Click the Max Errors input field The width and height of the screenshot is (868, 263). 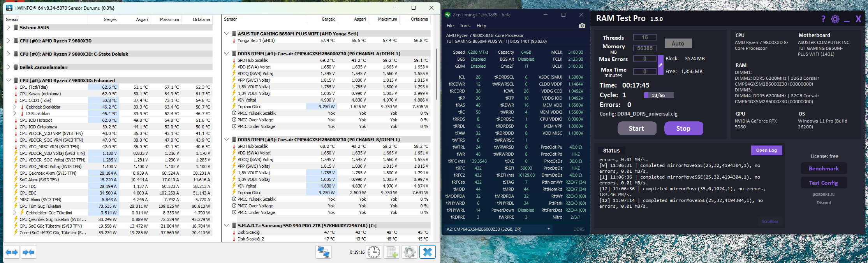click(x=644, y=59)
